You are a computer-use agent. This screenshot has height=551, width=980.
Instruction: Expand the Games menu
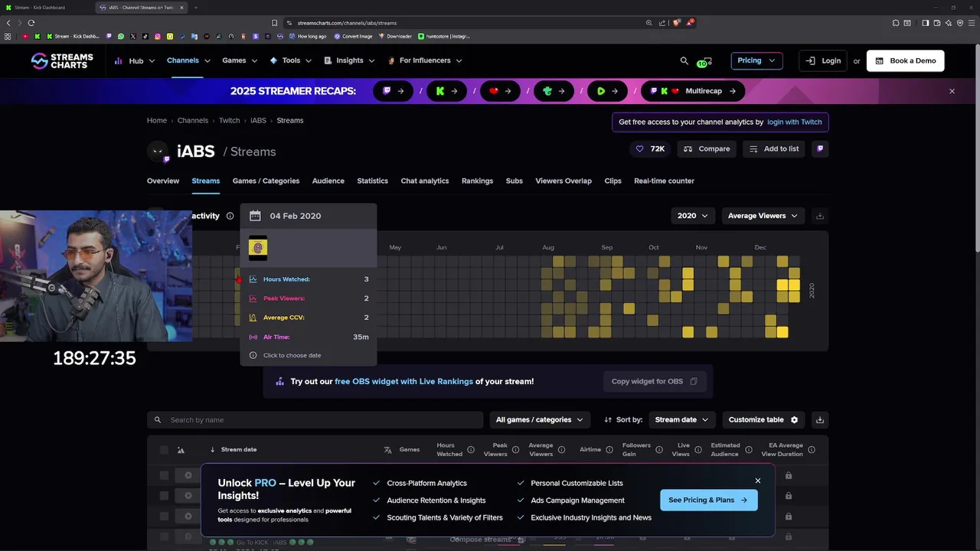pyautogui.click(x=240, y=60)
